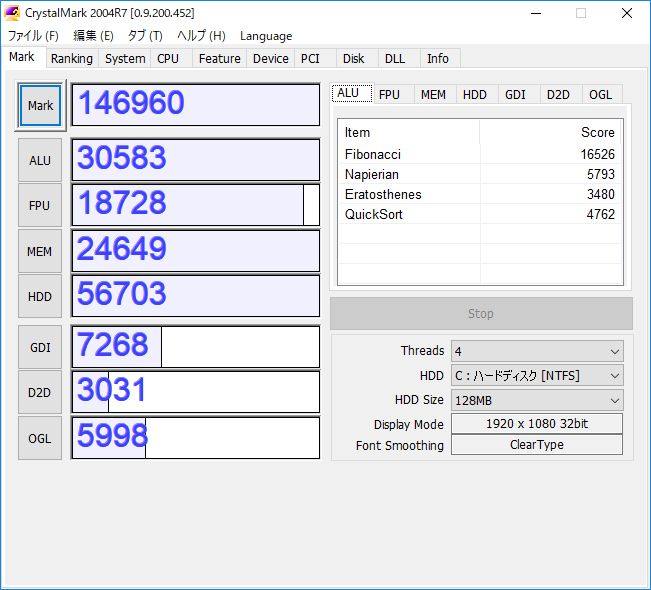Click the Display Mode 1920 x 1080 button

[537, 424]
